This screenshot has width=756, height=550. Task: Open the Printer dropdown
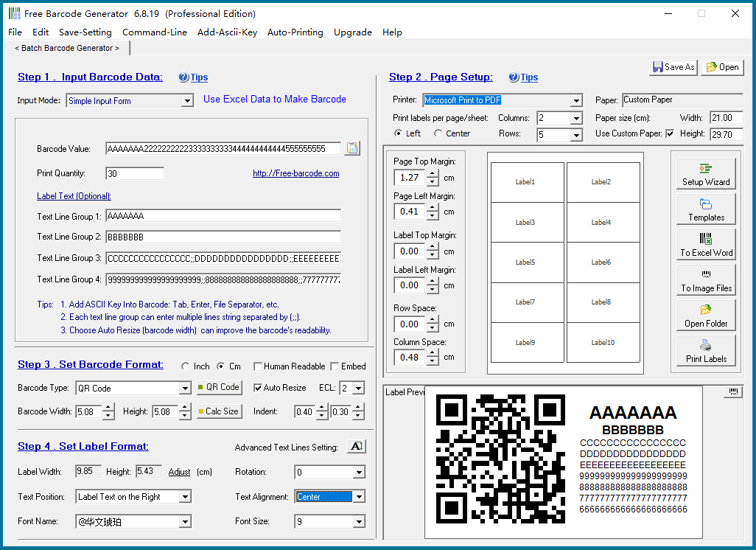[576, 100]
